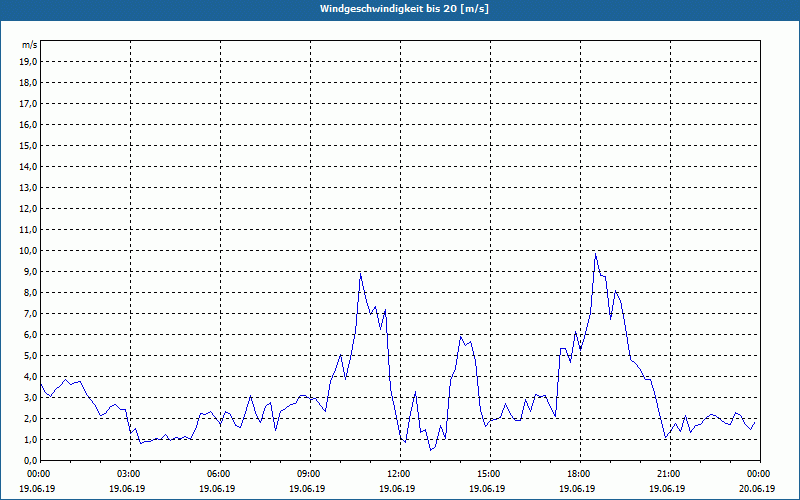Click the chart title Windgeschwindigkeit bis 20 [m/s]
The image size is (800, 500).
click(404, 9)
